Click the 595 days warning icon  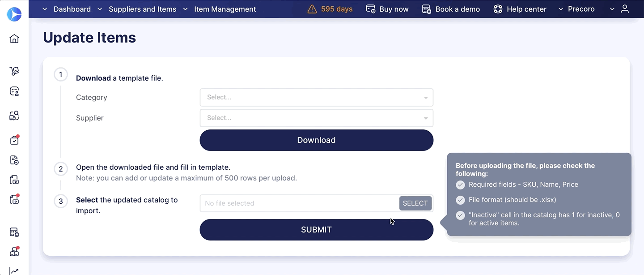[312, 9]
